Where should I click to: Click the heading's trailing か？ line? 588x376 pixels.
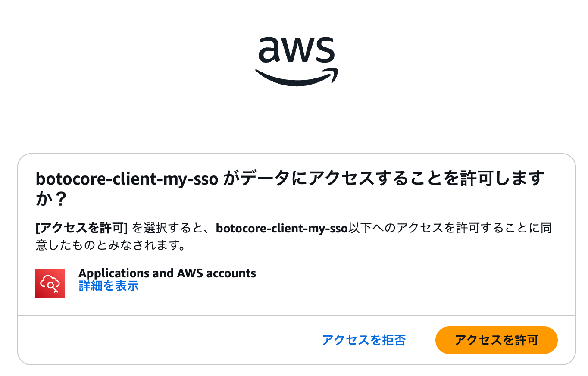click(51, 199)
